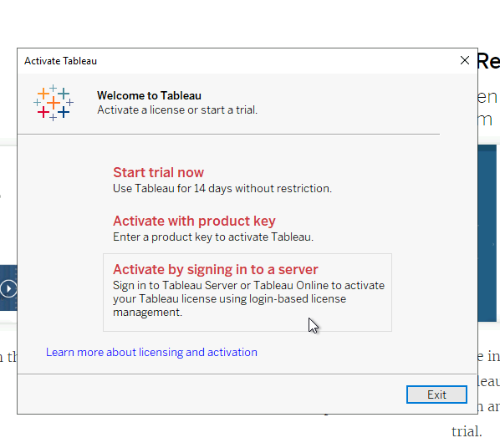Screen dimensions: 500x448
Task: Open Learn more about licensing and activation
Action: coord(151,352)
